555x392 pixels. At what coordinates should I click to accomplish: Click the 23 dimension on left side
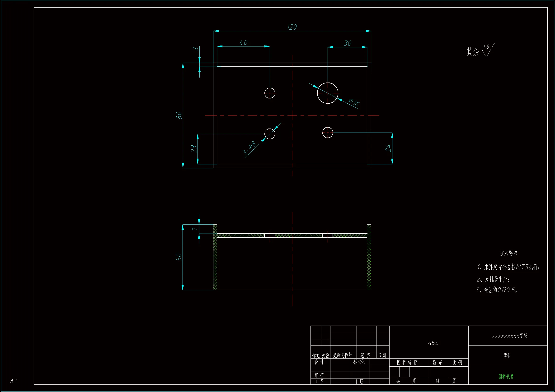click(x=194, y=148)
